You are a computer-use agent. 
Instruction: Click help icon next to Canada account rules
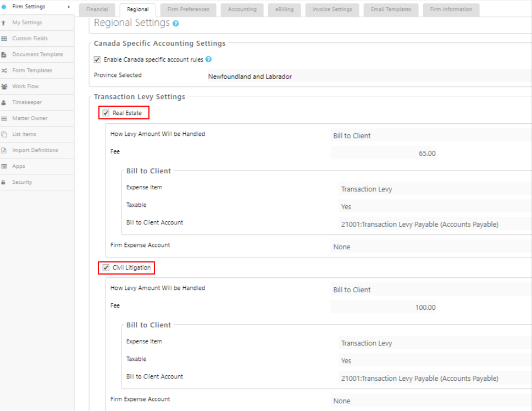(209, 59)
